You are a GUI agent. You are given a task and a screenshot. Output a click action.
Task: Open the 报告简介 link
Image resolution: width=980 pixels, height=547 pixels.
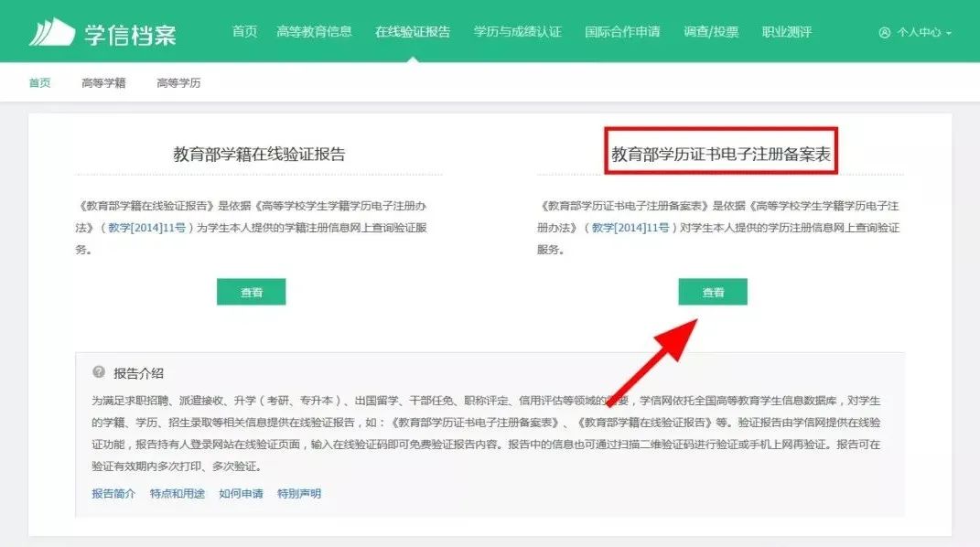[x=113, y=493]
